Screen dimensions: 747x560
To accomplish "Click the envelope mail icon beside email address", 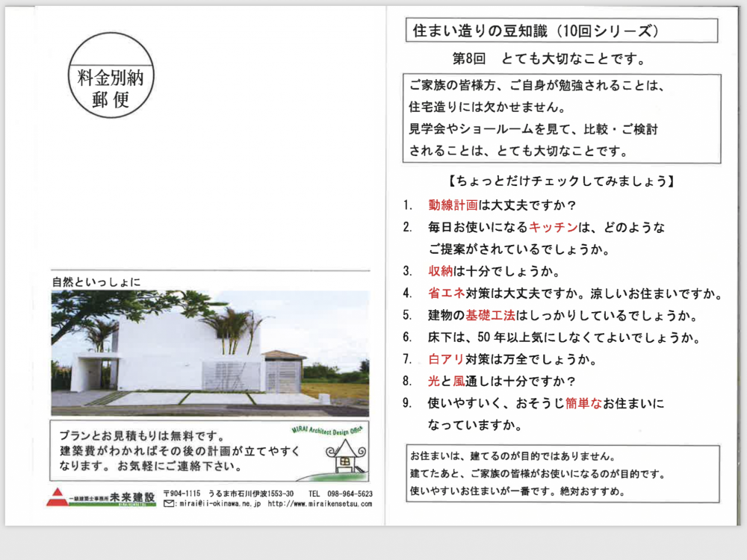I will point(169,504).
